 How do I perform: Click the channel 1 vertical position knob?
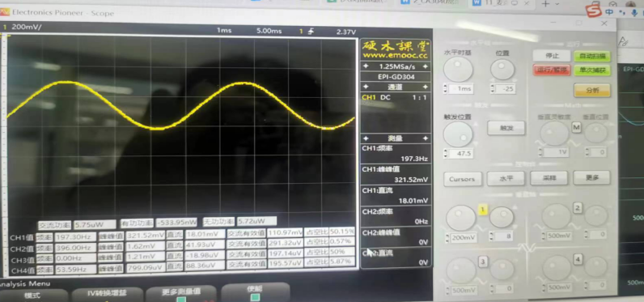point(502,216)
